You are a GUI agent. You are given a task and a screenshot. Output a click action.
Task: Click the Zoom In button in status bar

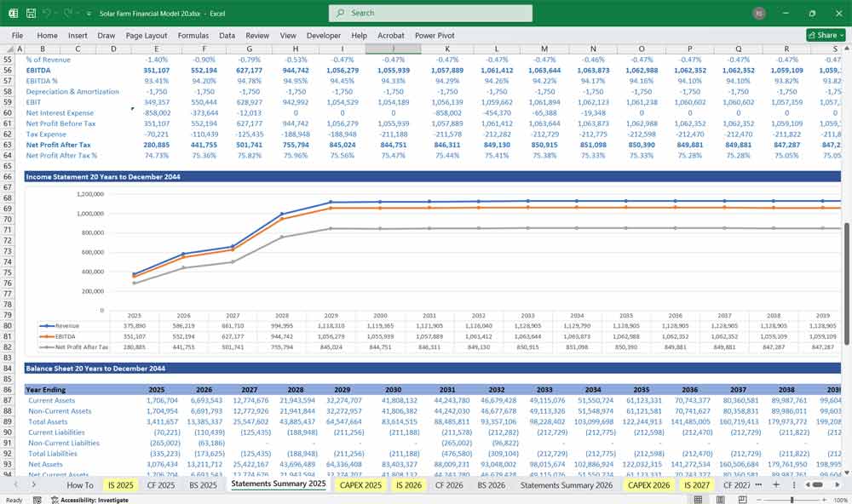tap(824, 499)
